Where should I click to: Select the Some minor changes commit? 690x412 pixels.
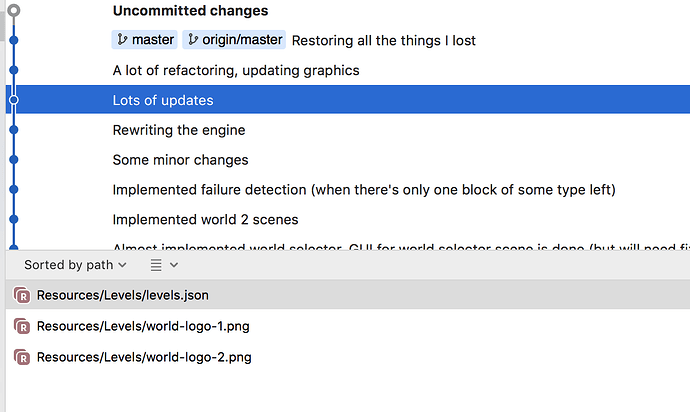coord(180,160)
